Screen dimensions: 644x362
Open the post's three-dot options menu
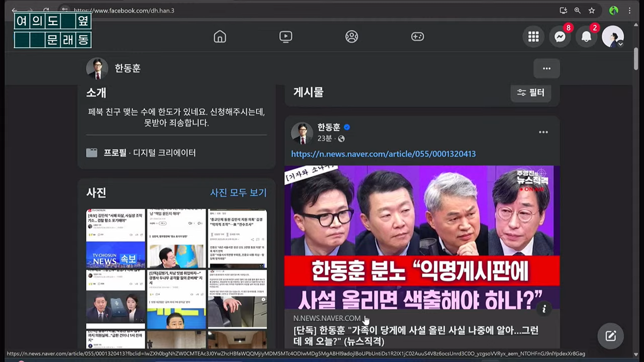pyautogui.click(x=543, y=132)
